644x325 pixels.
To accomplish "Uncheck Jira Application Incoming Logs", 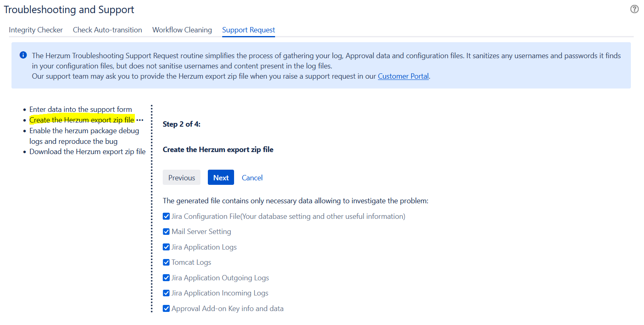I will pos(166,293).
